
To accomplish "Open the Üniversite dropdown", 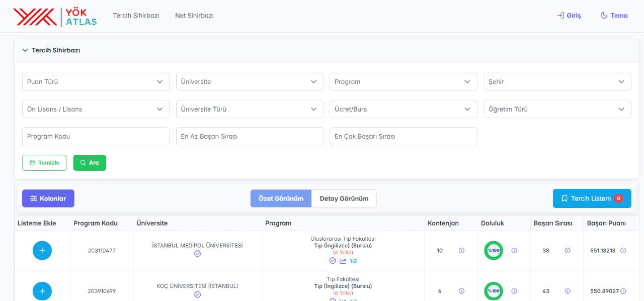I will 250,81.
